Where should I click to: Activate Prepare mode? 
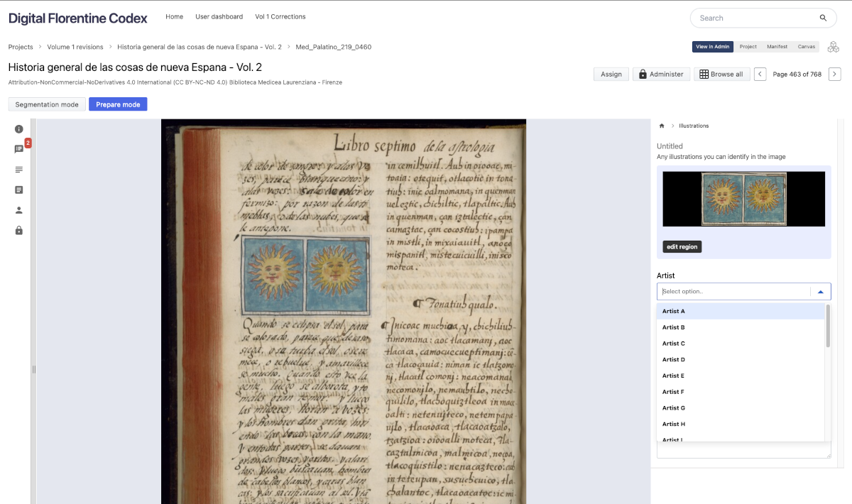click(x=118, y=104)
